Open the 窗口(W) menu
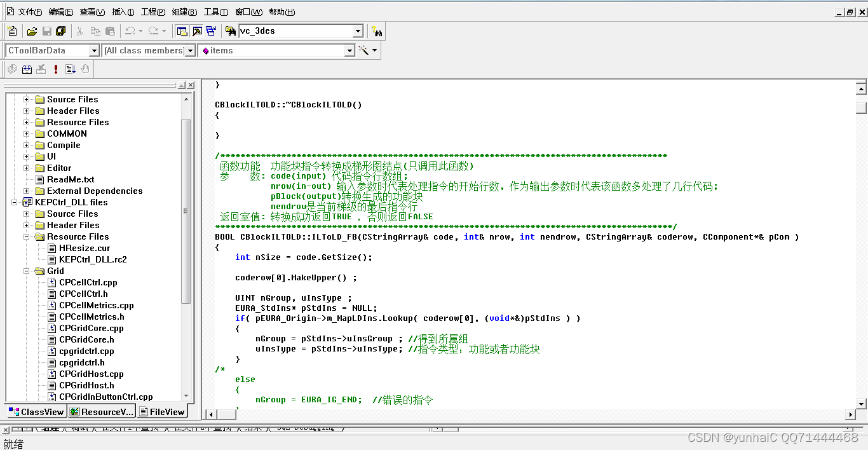Screen dimensions: 868x450 tap(248, 12)
